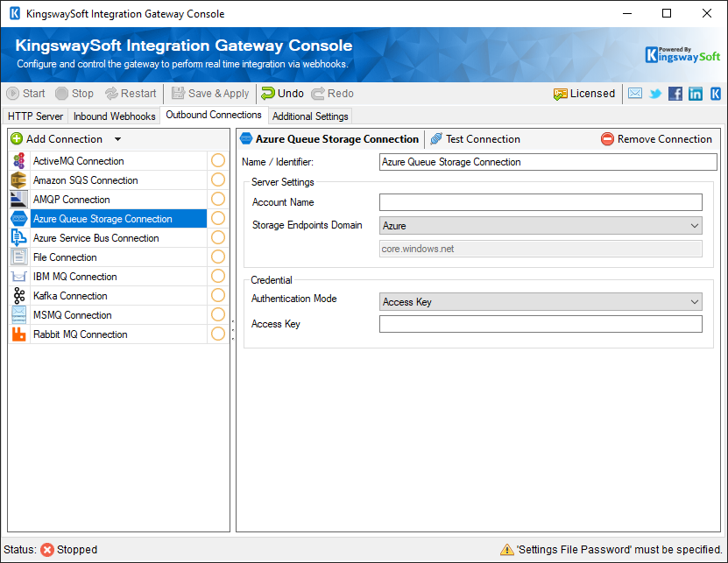This screenshot has height=563, width=728.
Task: Toggle status circle for Azure Queue Storage Connection
Action: [x=218, y=218]
